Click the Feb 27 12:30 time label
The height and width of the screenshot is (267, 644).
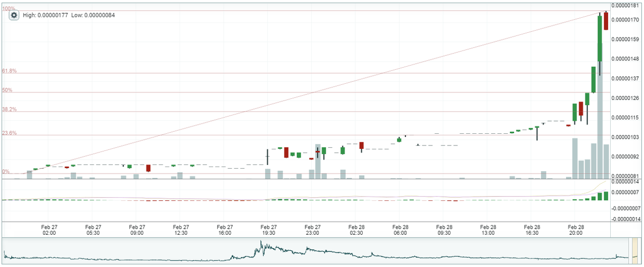181,230
